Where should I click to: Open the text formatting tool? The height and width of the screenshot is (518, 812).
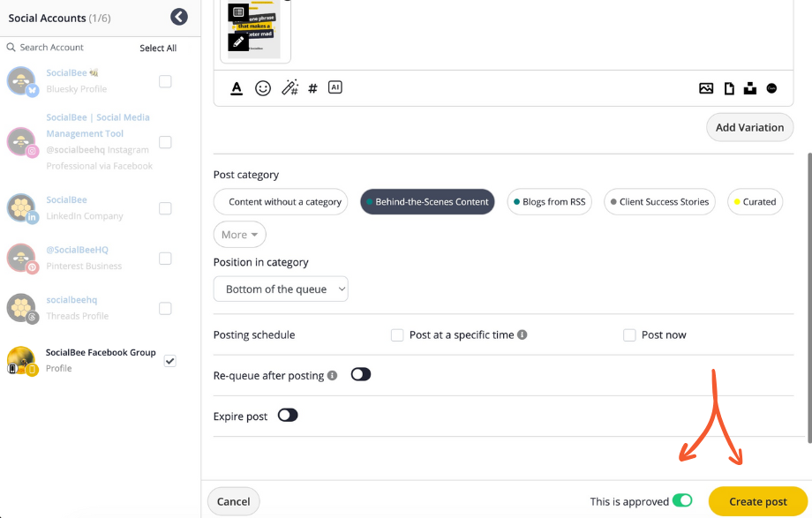pyautogui.click(x=237, y=88)
